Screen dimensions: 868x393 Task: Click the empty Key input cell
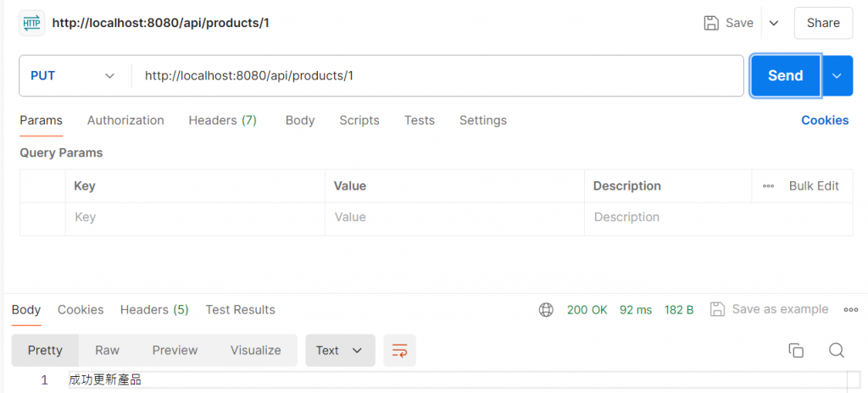(x=195, y=218)
